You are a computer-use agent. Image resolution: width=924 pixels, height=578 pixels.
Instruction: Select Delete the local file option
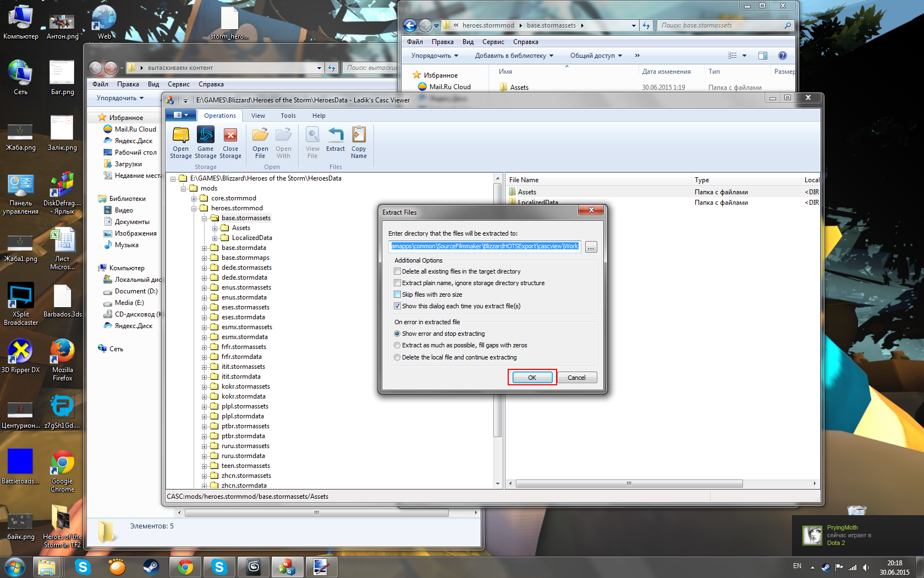[x=397, y=357]
